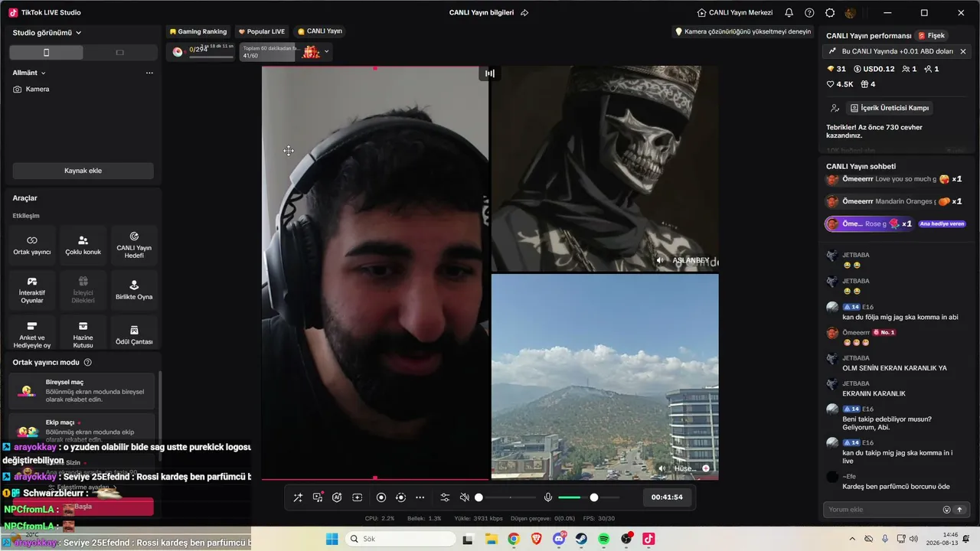Click the 0/294 donut goal progress
Viewport: 980px width, 551px height.
pyautogui.click(x=201, y=51)
